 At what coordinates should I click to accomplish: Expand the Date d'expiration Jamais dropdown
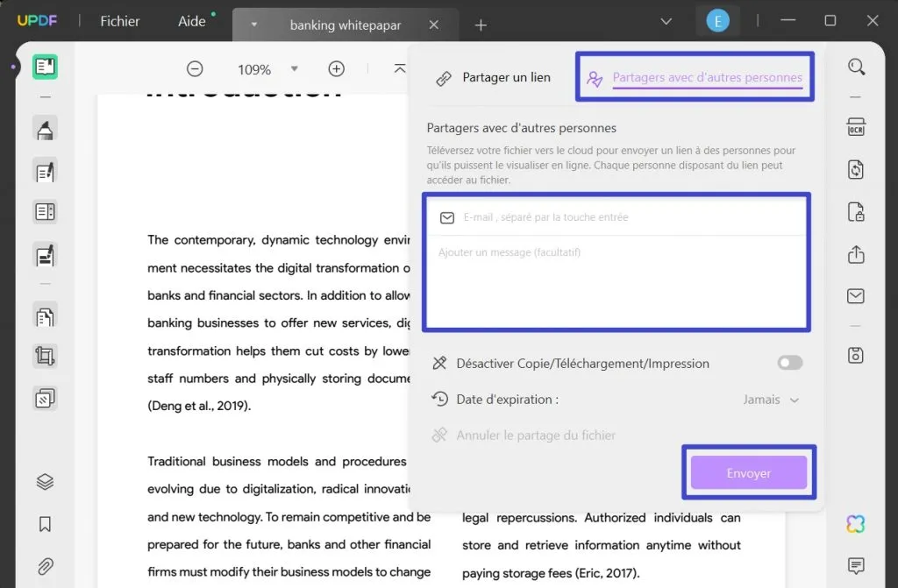point(771,400)
